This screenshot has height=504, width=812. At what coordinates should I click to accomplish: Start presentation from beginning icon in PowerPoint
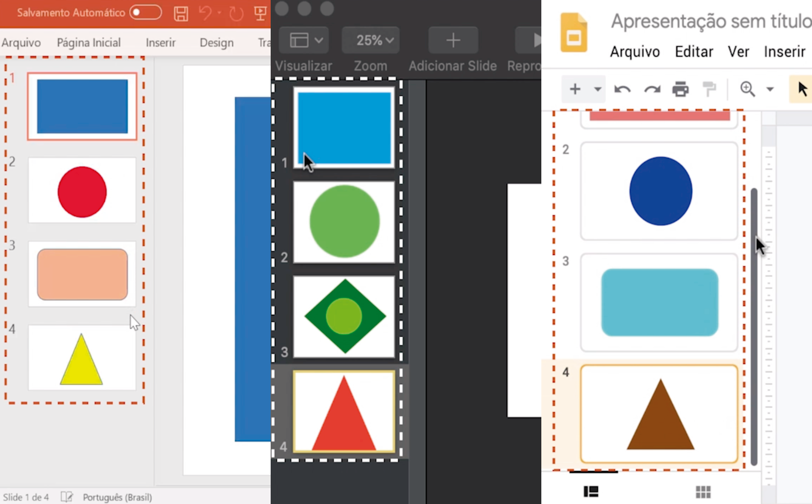tap(260, 13)
